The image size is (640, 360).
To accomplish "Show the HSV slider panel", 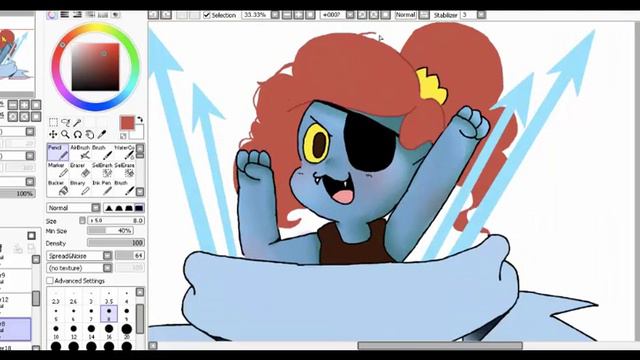I will pyautogui.click(x=77, y=15).
